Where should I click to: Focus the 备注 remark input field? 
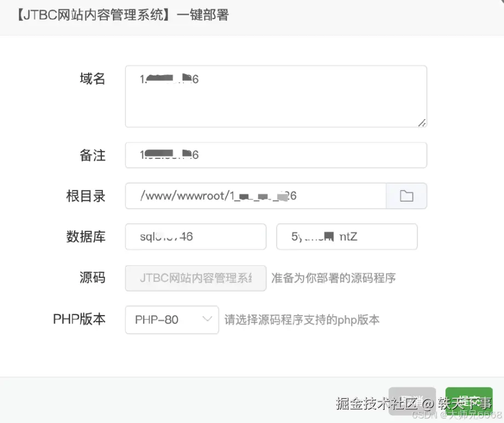(276, 155)
